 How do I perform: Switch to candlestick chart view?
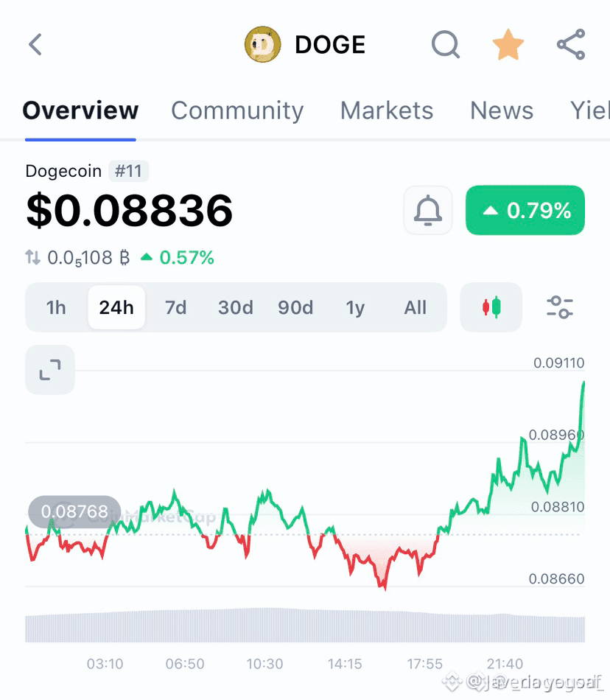point(491,307)
